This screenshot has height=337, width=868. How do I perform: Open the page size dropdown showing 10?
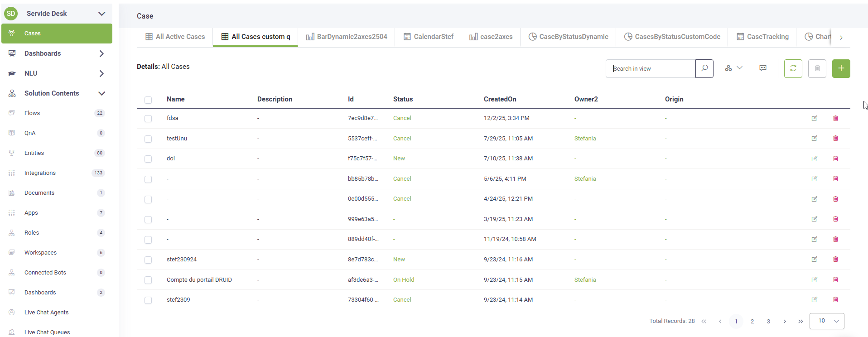point(826,321)
